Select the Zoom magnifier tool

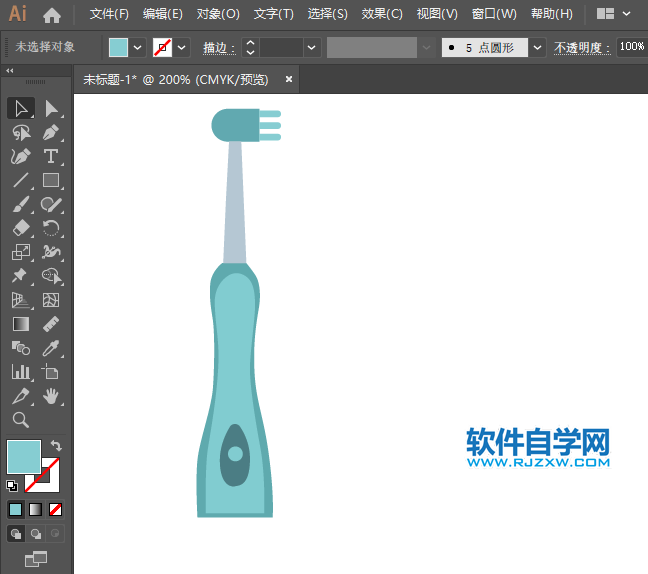pyautogui.click(x=21, y=420)
